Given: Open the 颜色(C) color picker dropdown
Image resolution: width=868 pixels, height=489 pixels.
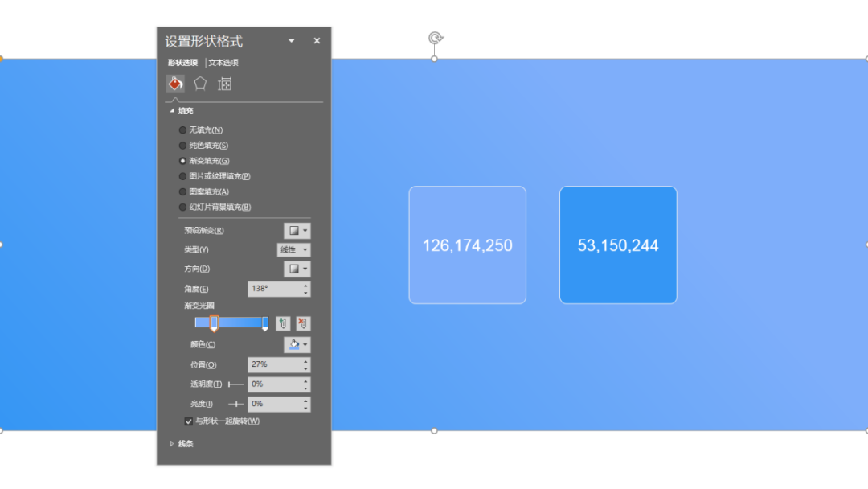Looking at the screenshot, I should pos(297,344).
